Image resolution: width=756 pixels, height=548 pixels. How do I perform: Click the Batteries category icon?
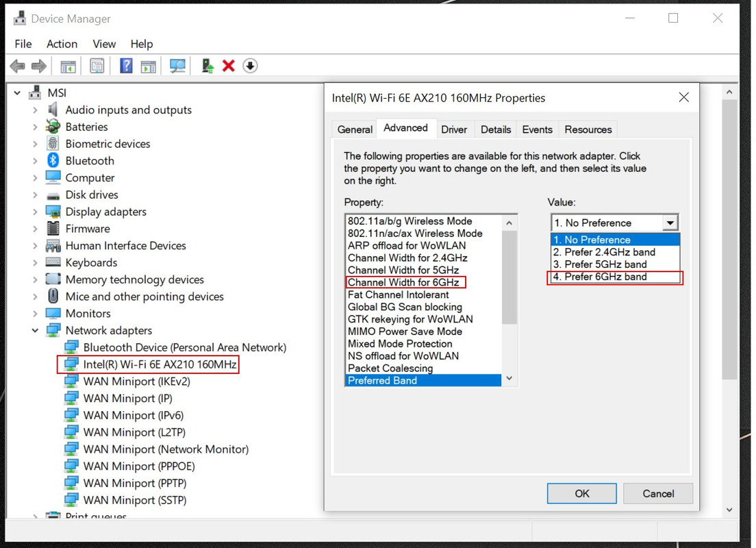coord(53,127)
